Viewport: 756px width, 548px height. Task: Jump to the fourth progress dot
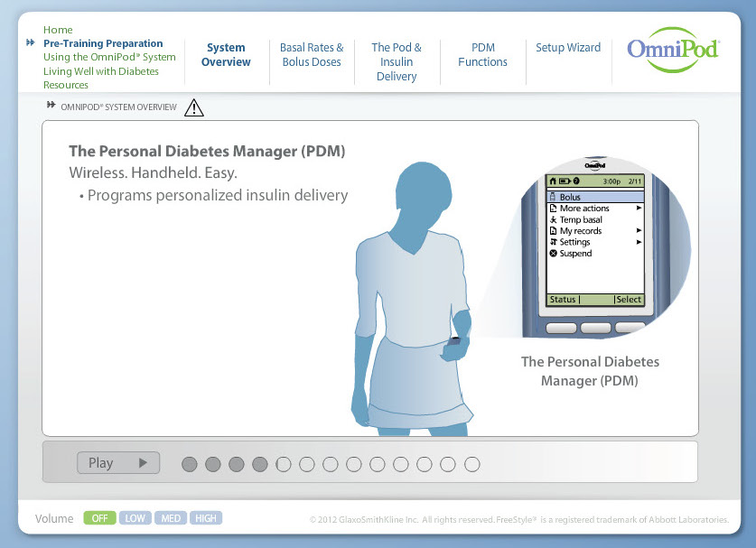(x=260, y=465)
